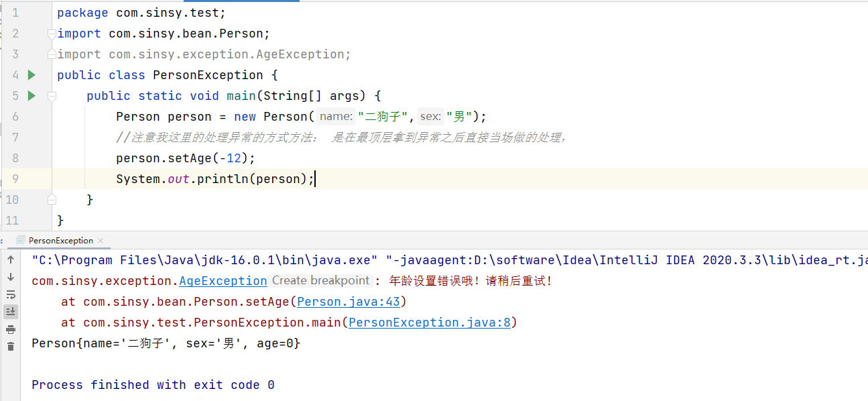Print the console output using printer icon
Image resolution: width=868 pixels, height=401 pixels.
click(11, 329)
